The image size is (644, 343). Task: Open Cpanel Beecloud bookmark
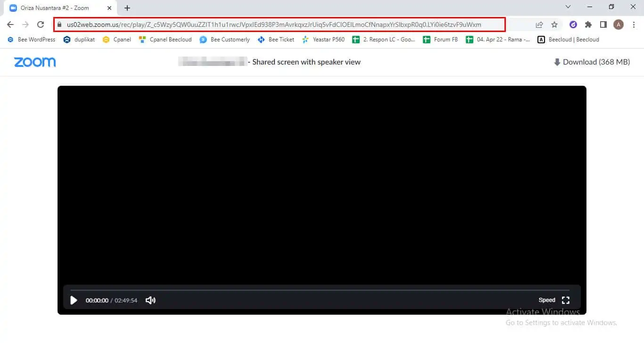165,40
